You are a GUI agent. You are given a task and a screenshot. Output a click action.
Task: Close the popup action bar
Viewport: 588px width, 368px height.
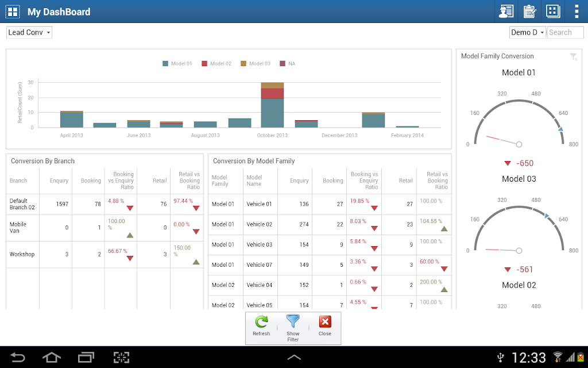tap(325, 322)
